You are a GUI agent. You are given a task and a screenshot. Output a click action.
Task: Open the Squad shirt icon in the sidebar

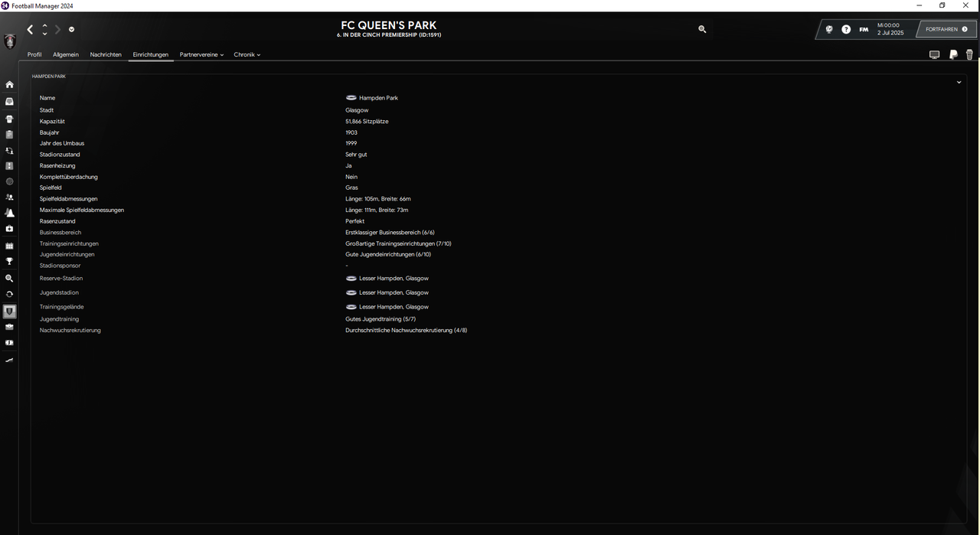point(9,119)
